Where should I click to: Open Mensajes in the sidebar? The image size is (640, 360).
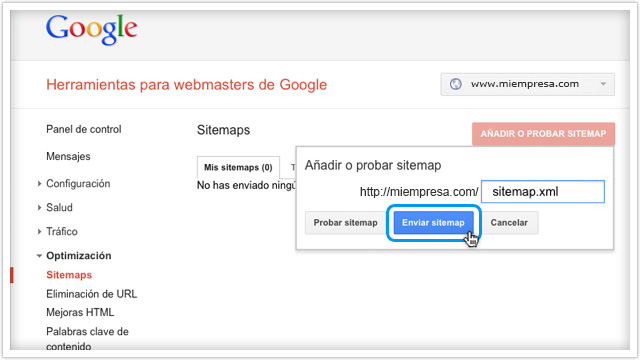click(x=68, y=156)
